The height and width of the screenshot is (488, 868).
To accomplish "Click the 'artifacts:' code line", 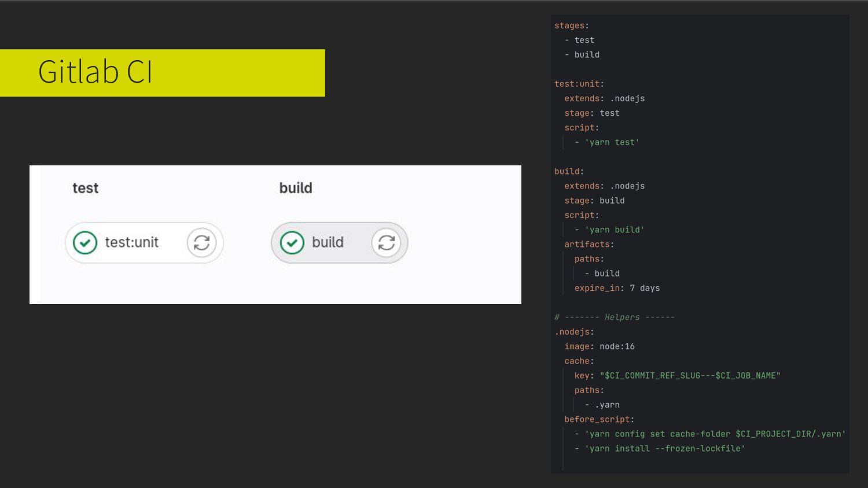I will [589, 244].
